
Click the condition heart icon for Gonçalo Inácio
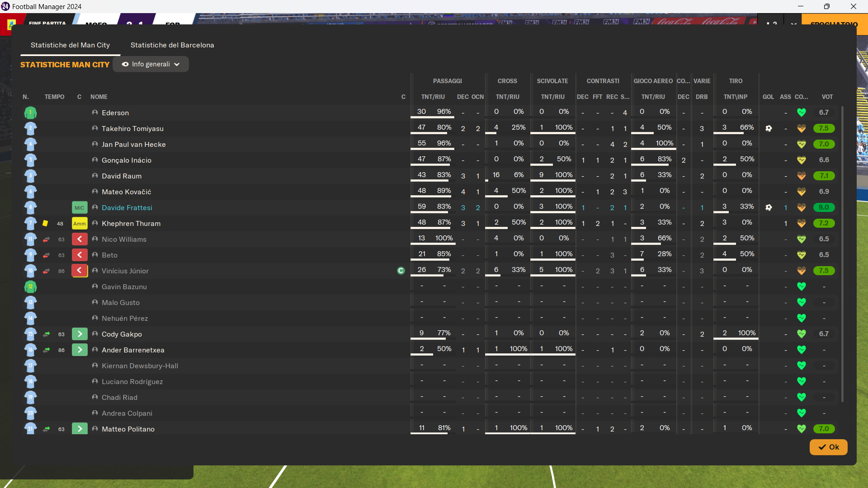[x=802, y=160]
